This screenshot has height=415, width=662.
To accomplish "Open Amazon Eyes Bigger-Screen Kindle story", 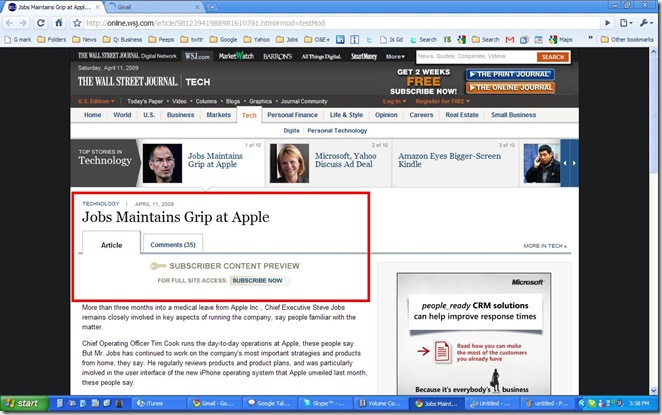I will (449, 160).
